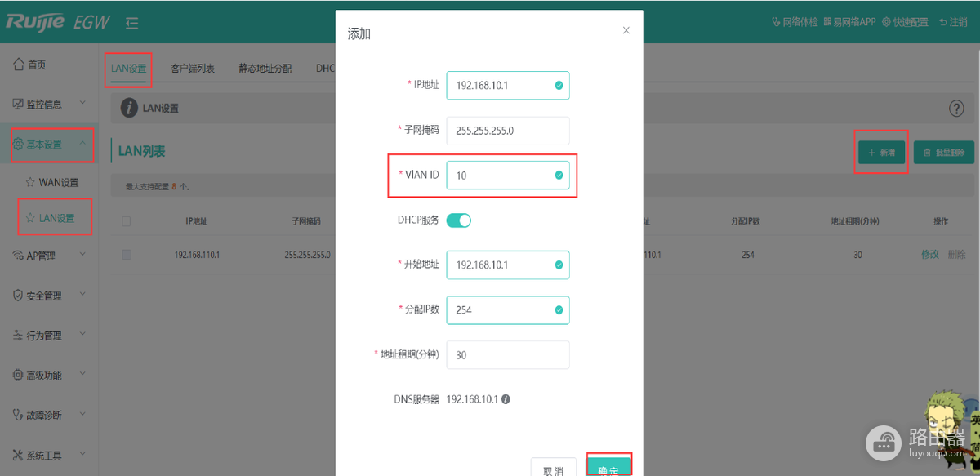
Task: Expand 安全管理 in the sidebar
Action: pyautogui.click(x=49, y=296)
